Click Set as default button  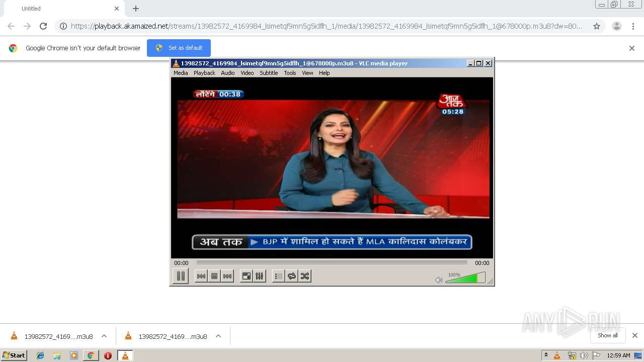click(179, 48)
